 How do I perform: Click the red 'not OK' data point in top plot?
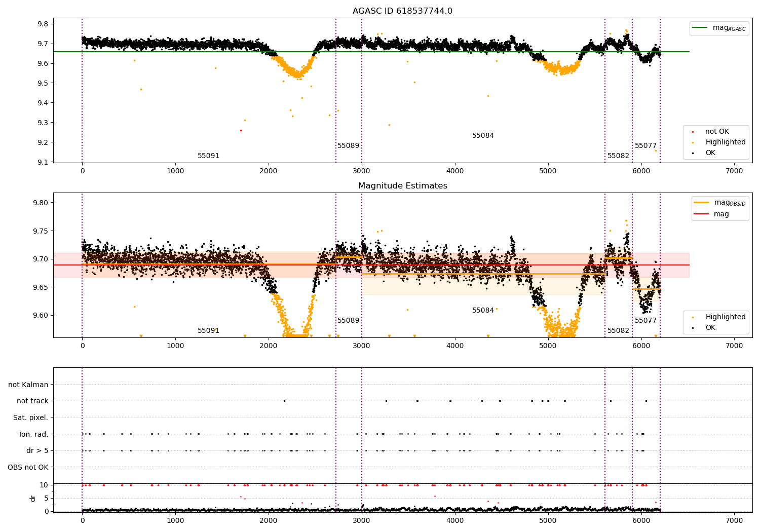pos(241,130)
